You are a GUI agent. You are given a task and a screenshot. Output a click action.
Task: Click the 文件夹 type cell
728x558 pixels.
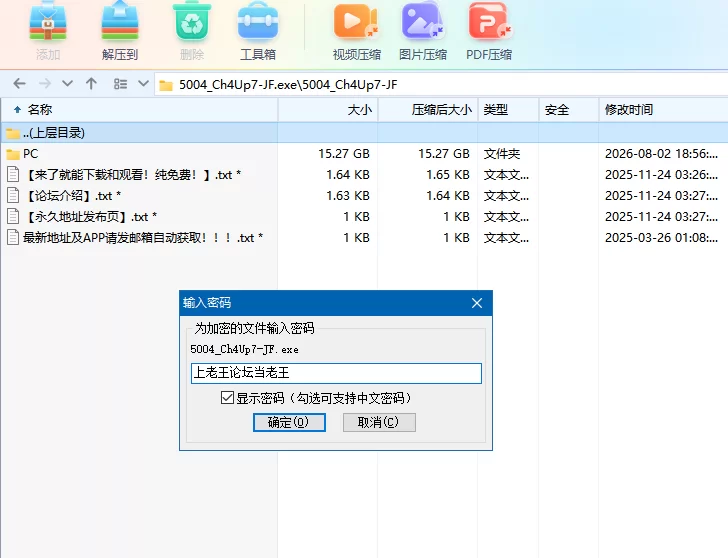[502, 154]
